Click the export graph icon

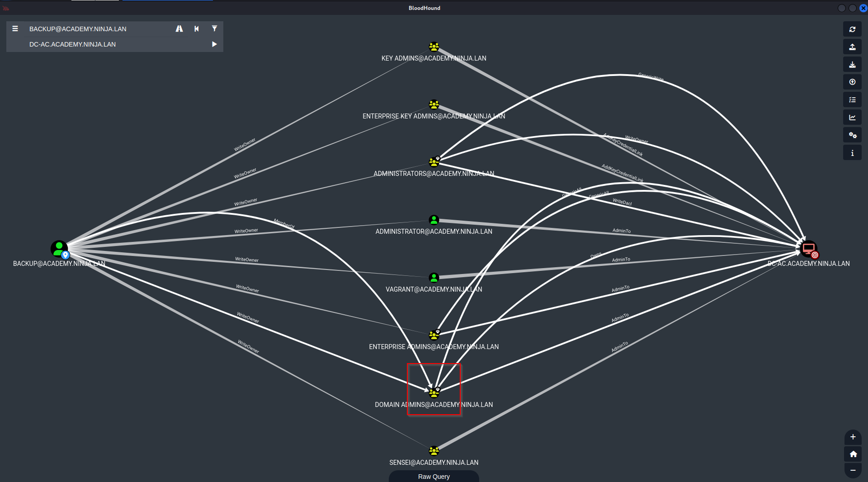tap(852, 47)
